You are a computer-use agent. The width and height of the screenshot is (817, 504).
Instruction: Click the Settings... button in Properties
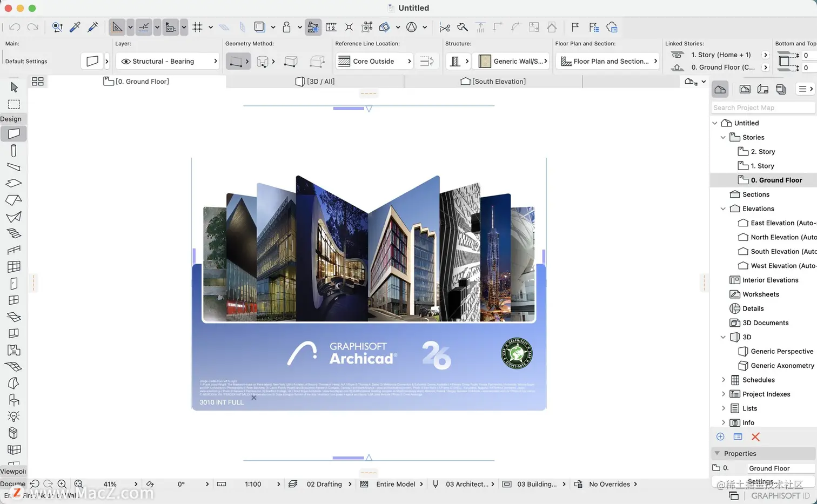763,482
